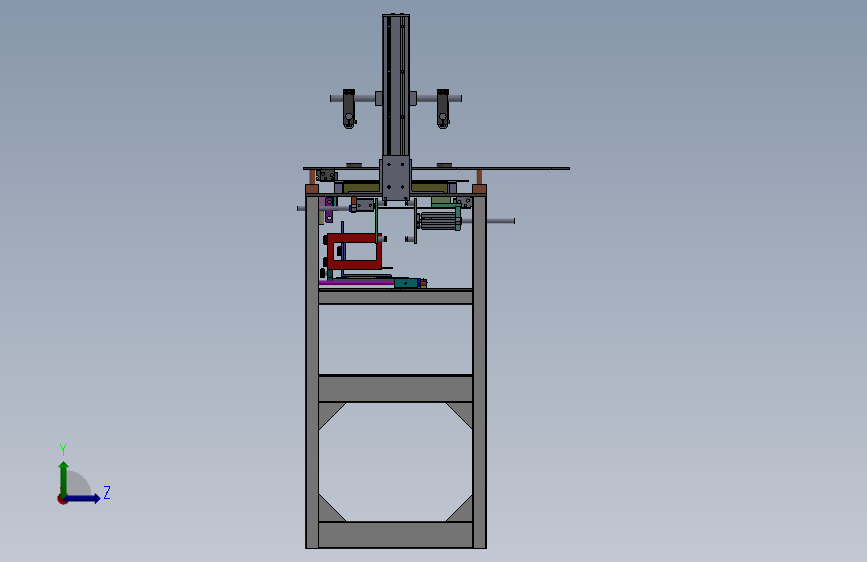Select the bottom-right triangular corner gusset
Screen dimensions: 867x562
click(x=463, y=512)
